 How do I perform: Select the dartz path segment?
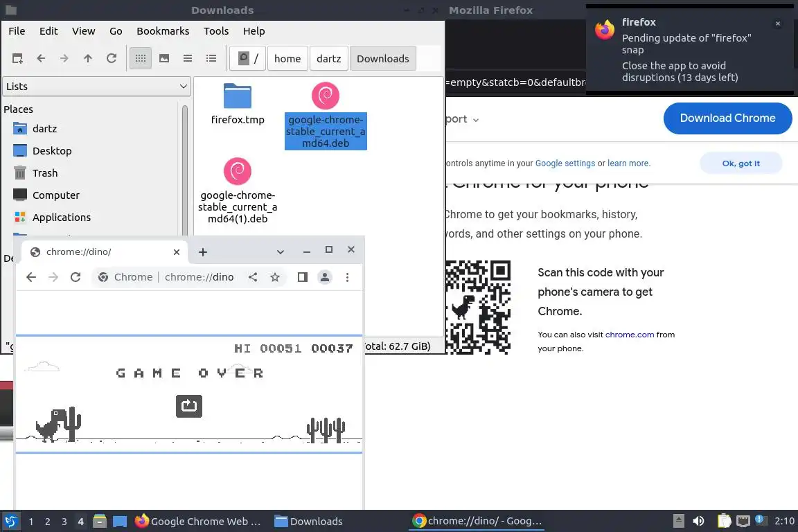point(329,59)
